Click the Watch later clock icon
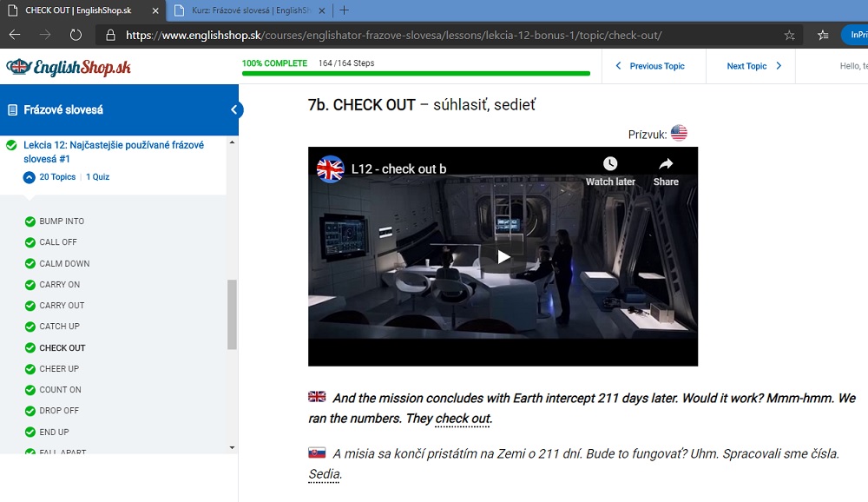The height and width of the screenshot is (502, 868). coord(610,164)
